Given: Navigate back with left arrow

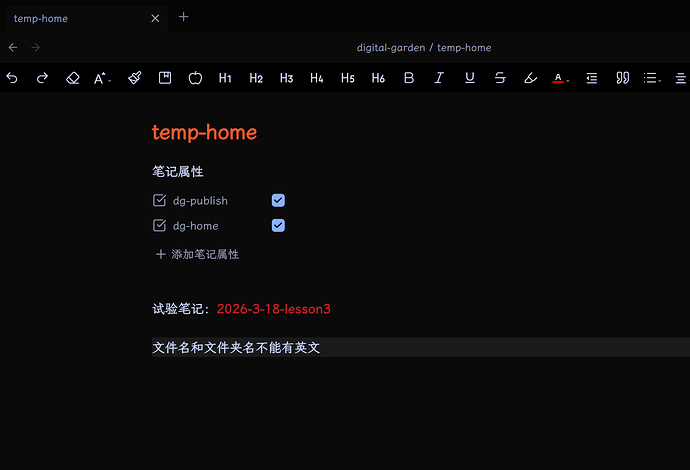Looking at the screenshot, I should tap(13, 48).
